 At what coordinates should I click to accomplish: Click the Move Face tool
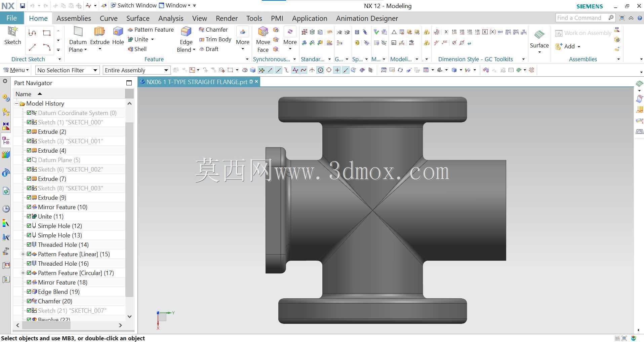(x=263, y=39)
